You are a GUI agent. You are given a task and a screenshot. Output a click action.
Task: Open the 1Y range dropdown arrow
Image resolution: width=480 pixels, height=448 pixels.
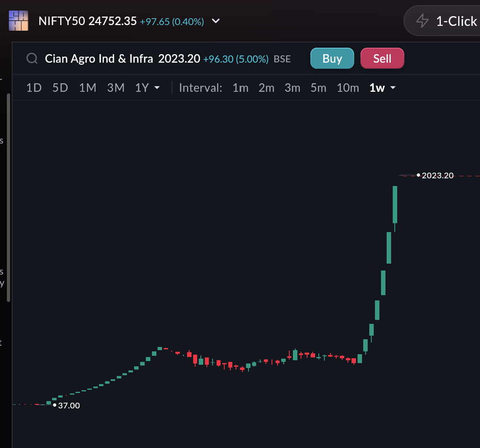point(157,88)
